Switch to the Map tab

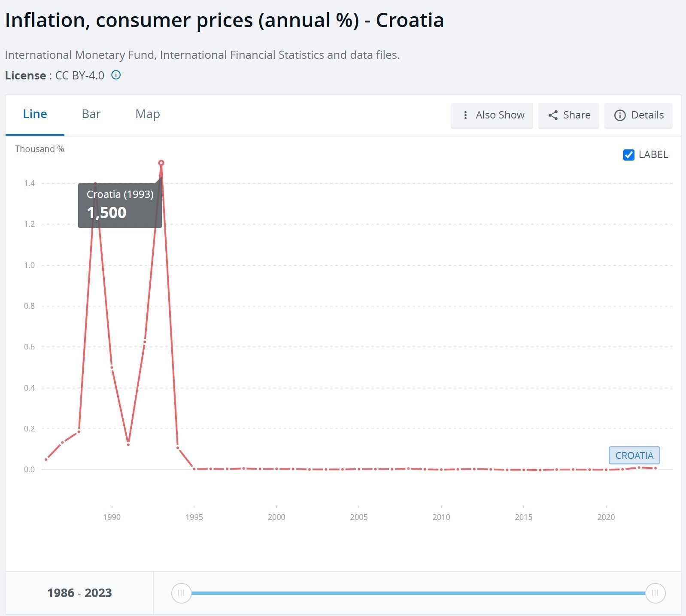pyautogui.click(x=148, y=114)
